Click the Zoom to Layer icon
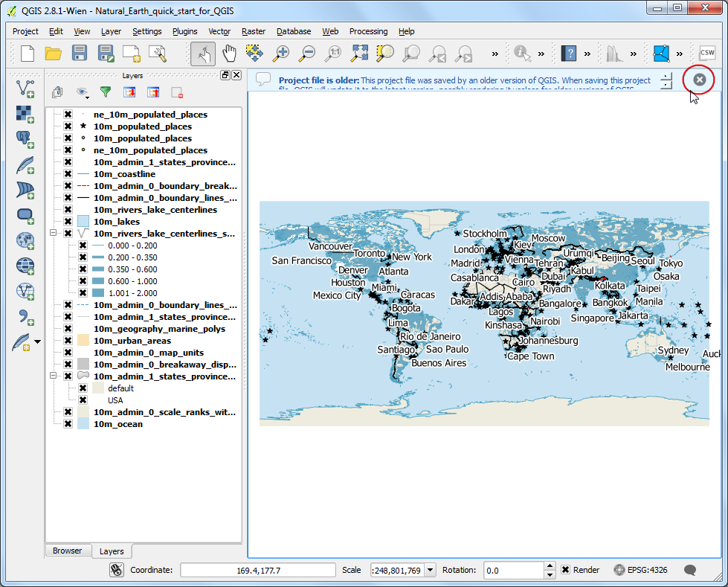Screen dimensions: 728x587 (411, 54)
